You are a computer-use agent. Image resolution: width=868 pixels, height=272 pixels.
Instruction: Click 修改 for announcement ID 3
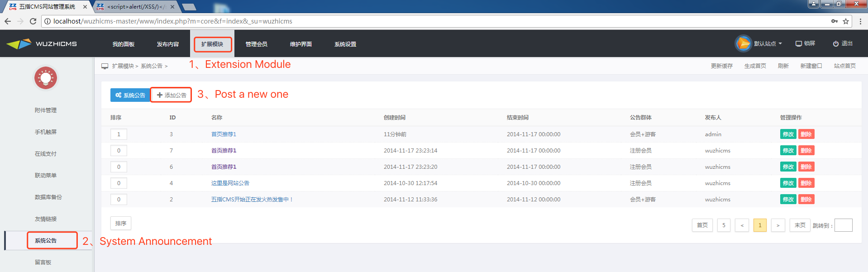tap(788, 134)
